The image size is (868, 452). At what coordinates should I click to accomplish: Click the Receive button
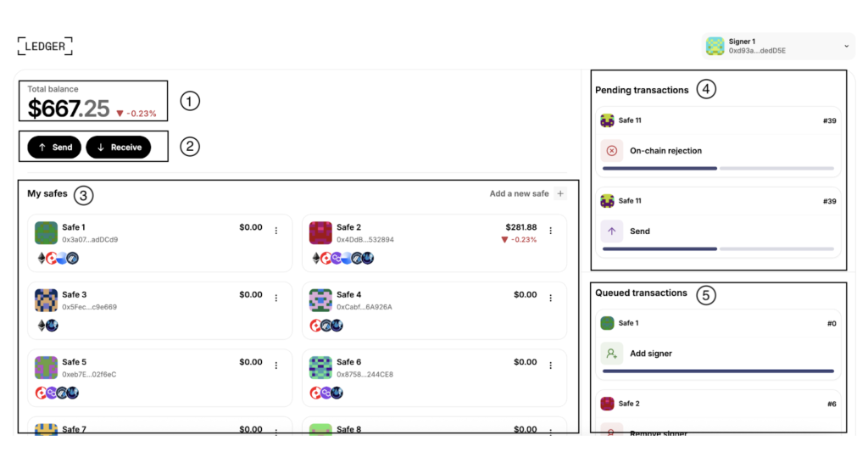(x=118, y=148)
